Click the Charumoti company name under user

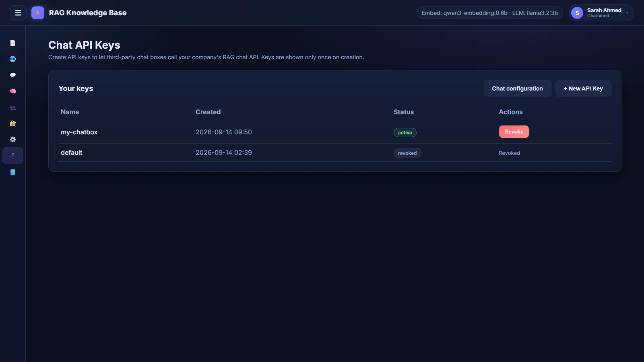(x=598, y=16)
